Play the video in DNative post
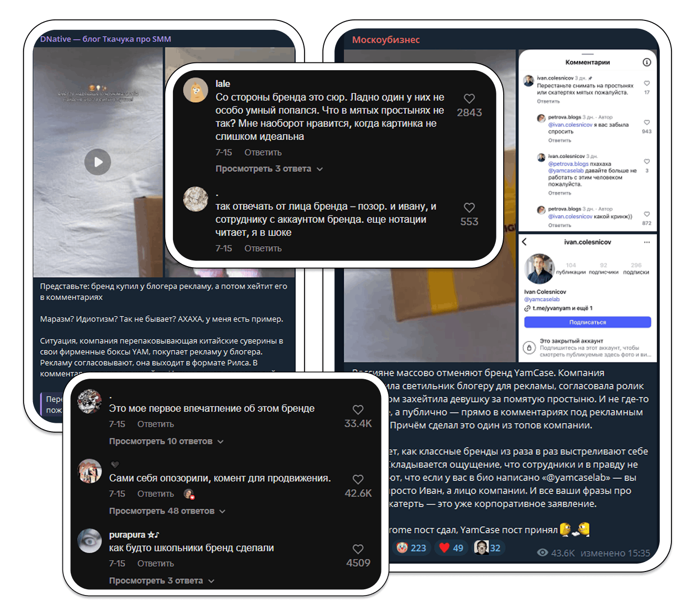The image size is (695, 616). (x=98, y=162)
